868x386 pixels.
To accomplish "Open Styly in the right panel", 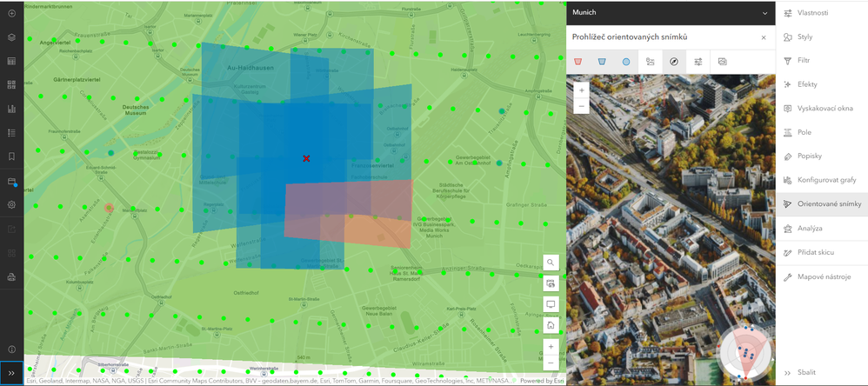I will point(822,37).
